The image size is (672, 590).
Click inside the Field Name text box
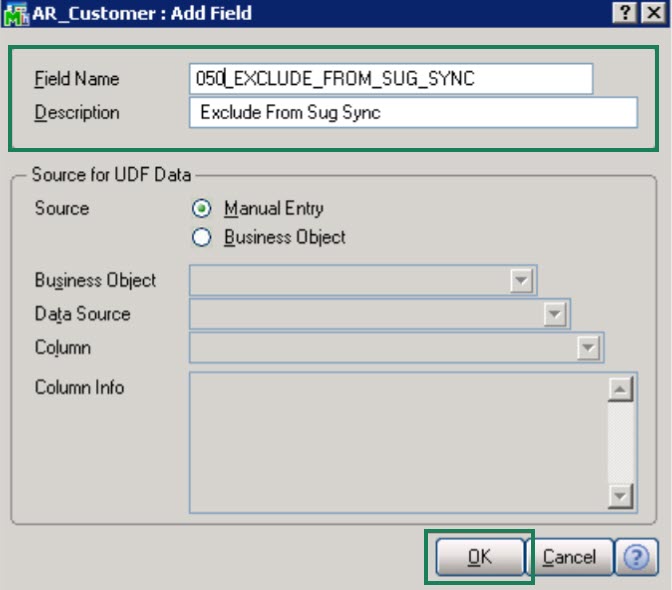(x=390, y=79)
